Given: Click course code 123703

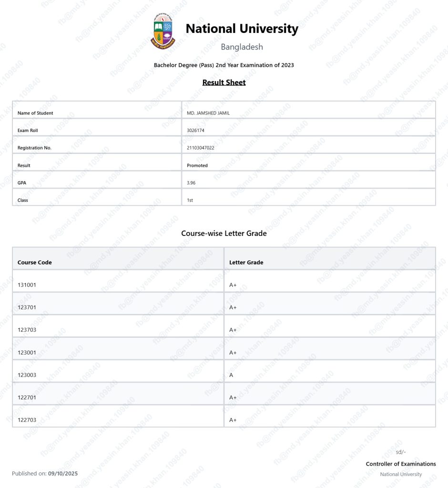Looking at the screenshot, I should point(27,330).
